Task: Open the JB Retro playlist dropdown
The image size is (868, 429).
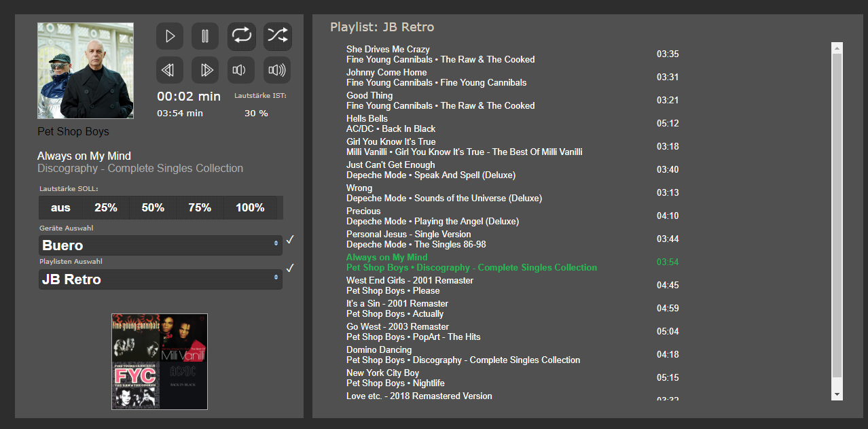Action: [160, 279]
